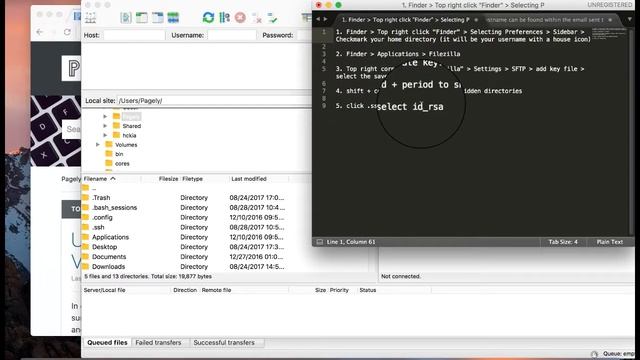
Task: Close the first Sublime tab via its dot
Action: click(x=476, y=20)
